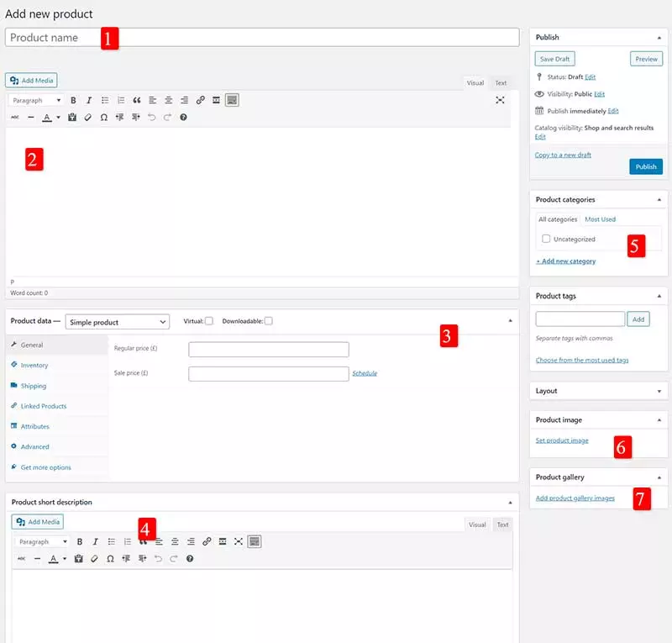Clear formatting in main description editor
The image size is (672, 643).
(x=88, y=117)
